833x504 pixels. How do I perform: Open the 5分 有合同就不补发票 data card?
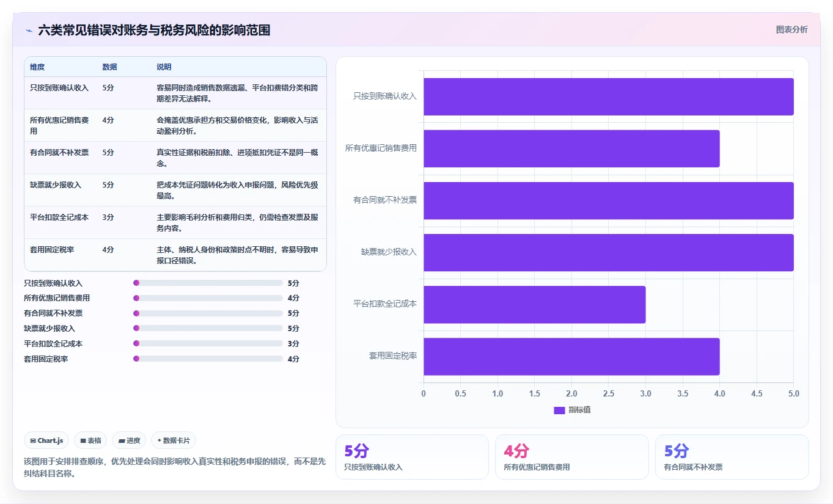[x=732, y=457]
